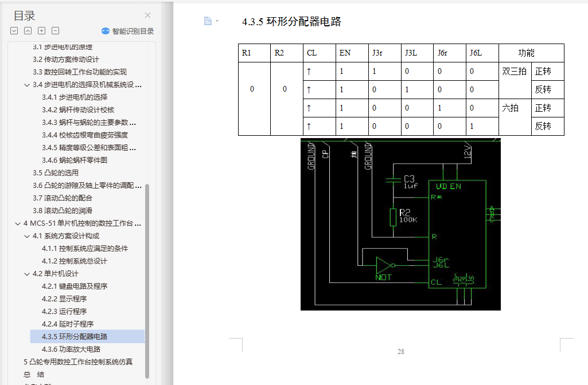Go to 3.2 传动方案传动设计
The height and width of the screenshot is (385, 588).
(x=65, y=60)
